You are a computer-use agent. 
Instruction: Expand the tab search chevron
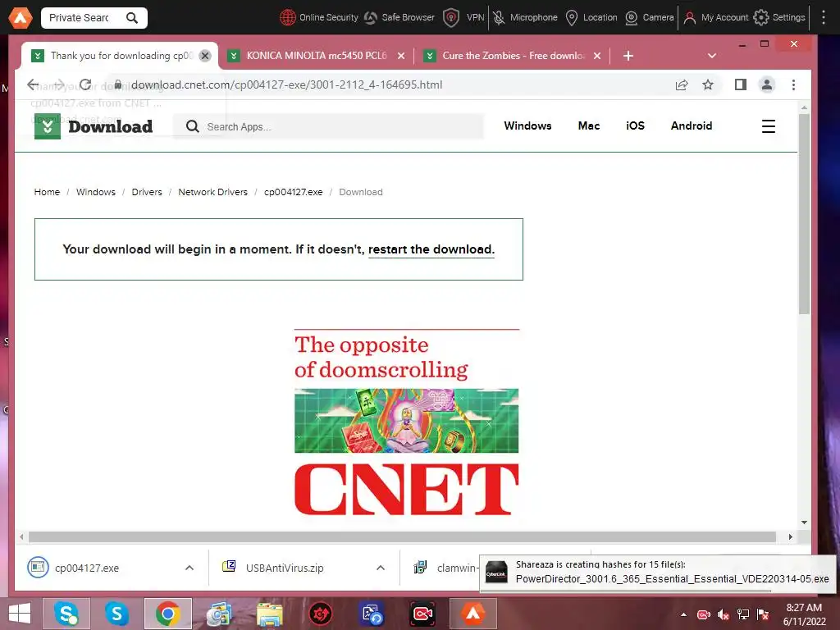[x=712, y=56]
